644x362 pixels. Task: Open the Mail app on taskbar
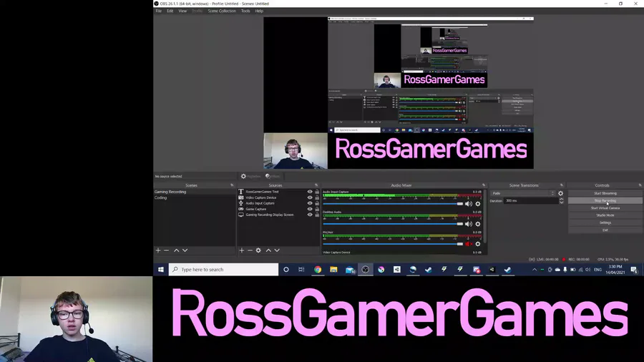click(x=349, y=270)
